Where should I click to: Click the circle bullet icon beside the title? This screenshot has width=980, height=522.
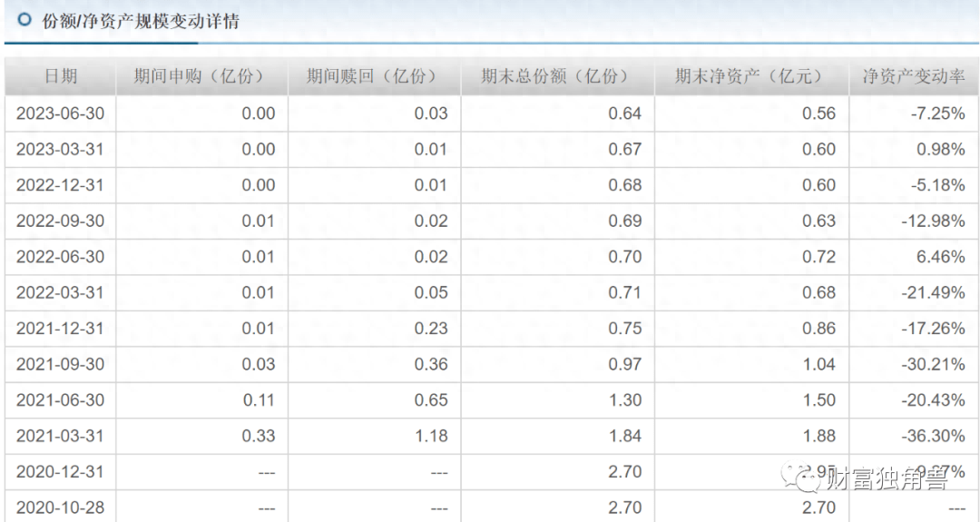[x=24, y=20]
